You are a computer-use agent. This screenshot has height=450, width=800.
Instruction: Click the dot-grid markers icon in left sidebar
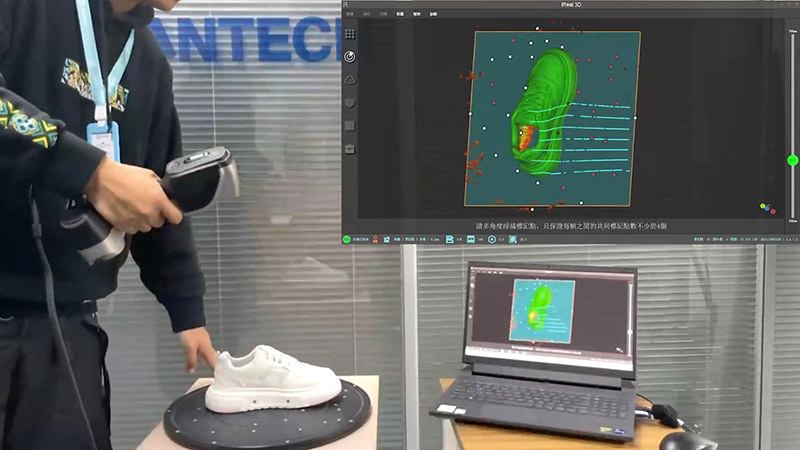349,34
